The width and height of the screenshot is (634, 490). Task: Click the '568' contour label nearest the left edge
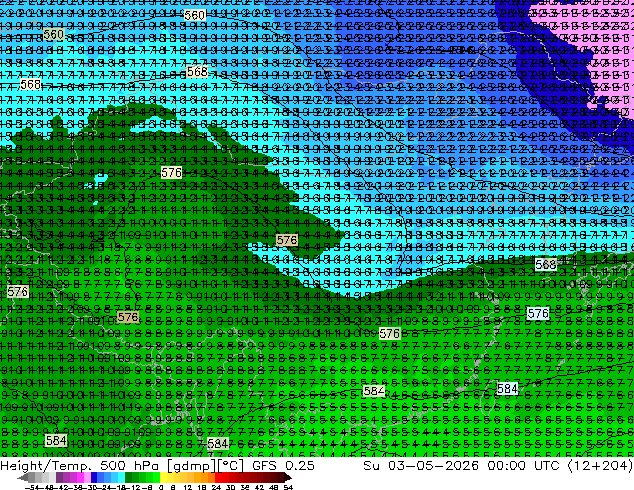[x=31, y=84]
